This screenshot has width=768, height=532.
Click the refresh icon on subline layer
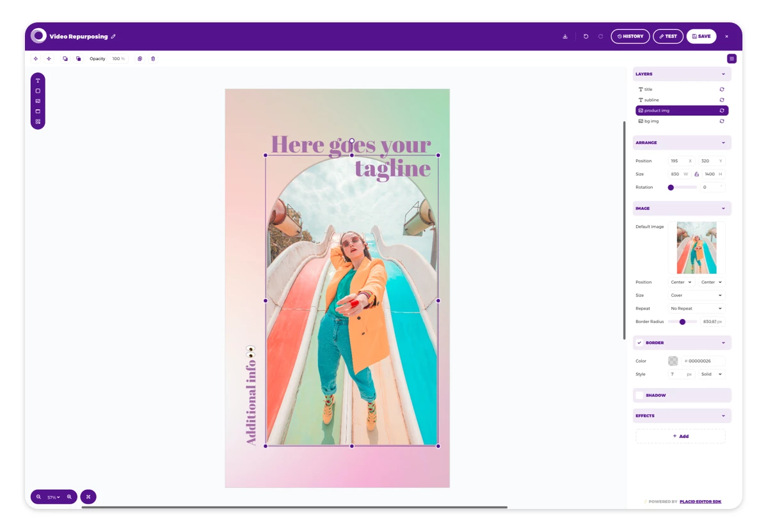[722, 100]
